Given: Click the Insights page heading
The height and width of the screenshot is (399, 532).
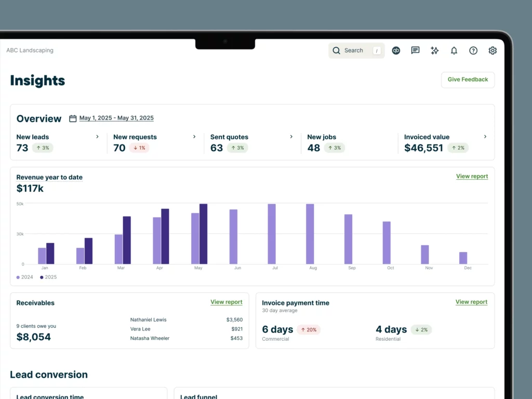Looking at the screenshot, I should pyautogui.click(x=37, y=81).
